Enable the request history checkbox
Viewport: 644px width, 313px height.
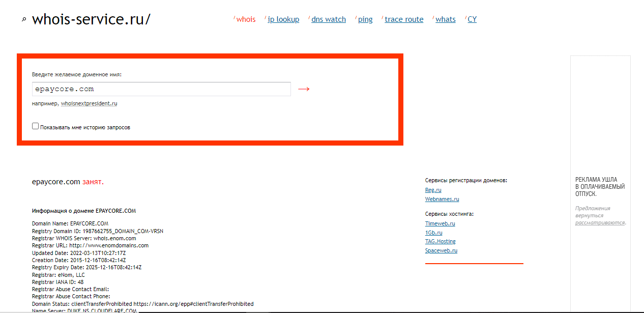(36, 126)
